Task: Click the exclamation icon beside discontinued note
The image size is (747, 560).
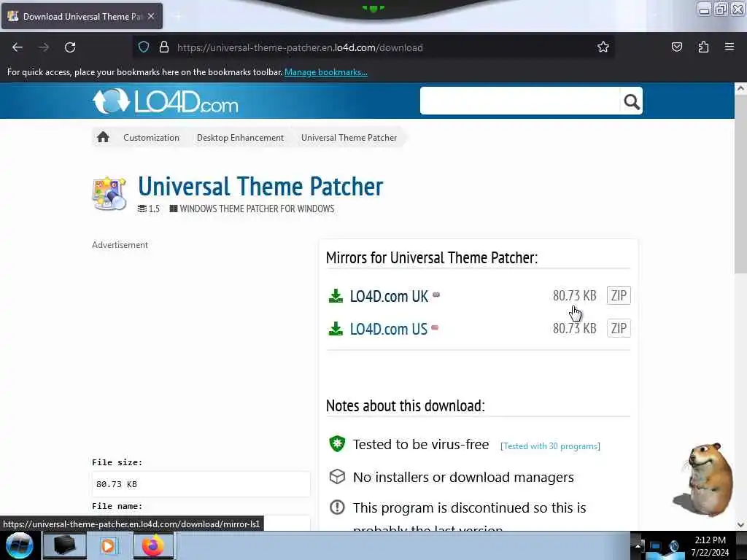Action: pos(337,507)
